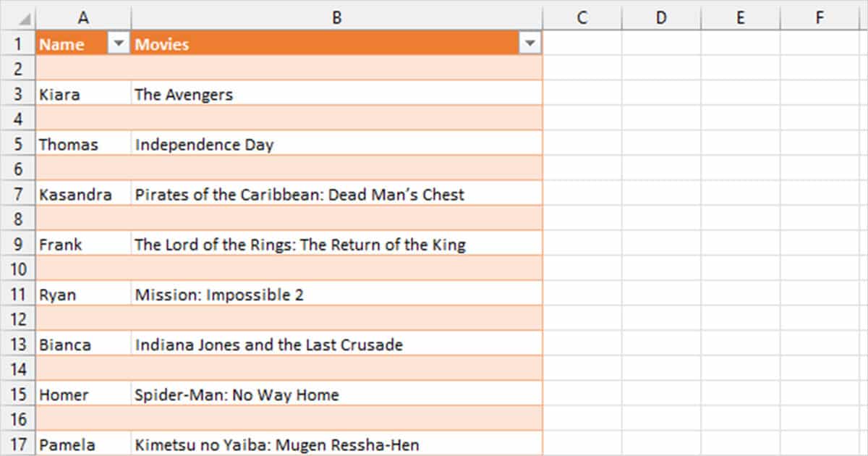Select column header C
The height and width of the screenshot is (456, 868).
[x=582, y=16]
